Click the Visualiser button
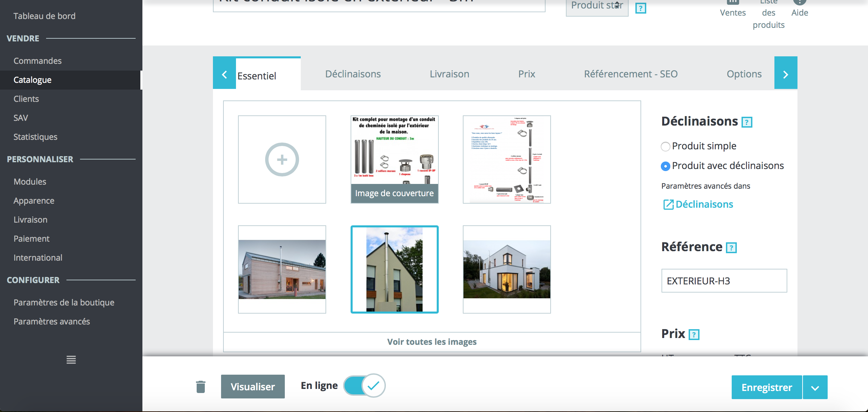Screen dimensions: 868x412 coord(253,387)
